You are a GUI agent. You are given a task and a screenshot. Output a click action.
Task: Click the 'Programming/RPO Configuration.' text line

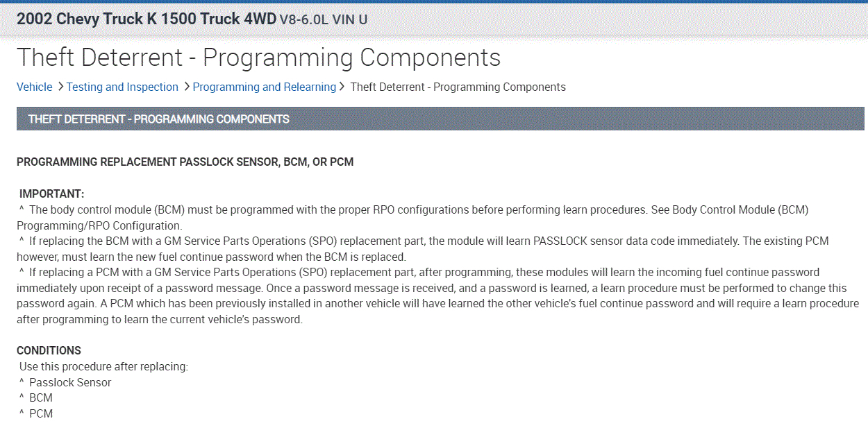[x=99, y=225]
